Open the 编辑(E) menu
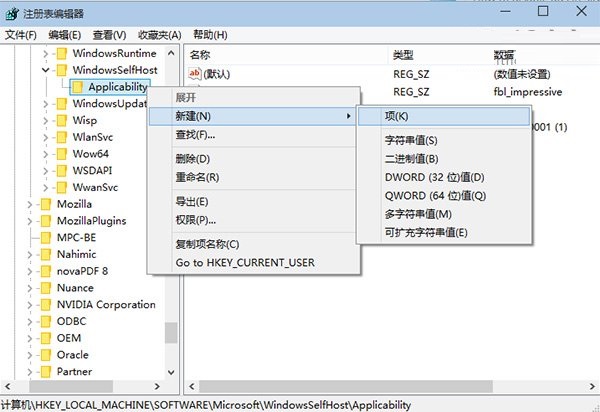Viewport: 600px width, 412px height. [x=65, y=35]
